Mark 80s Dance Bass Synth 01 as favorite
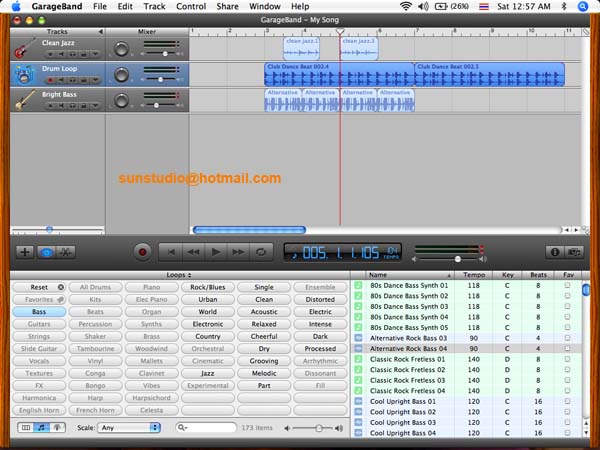600x450 pixels. click(x=567, y=285)
